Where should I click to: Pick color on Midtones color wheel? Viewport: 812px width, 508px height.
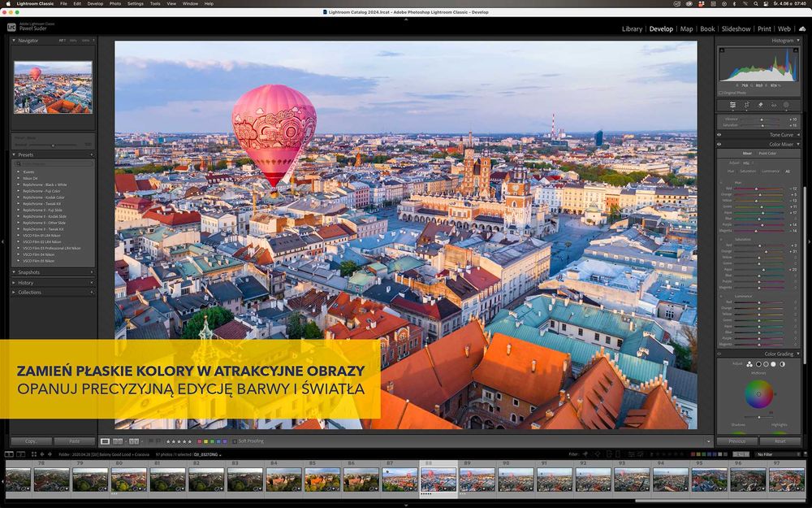pos(758,394)
